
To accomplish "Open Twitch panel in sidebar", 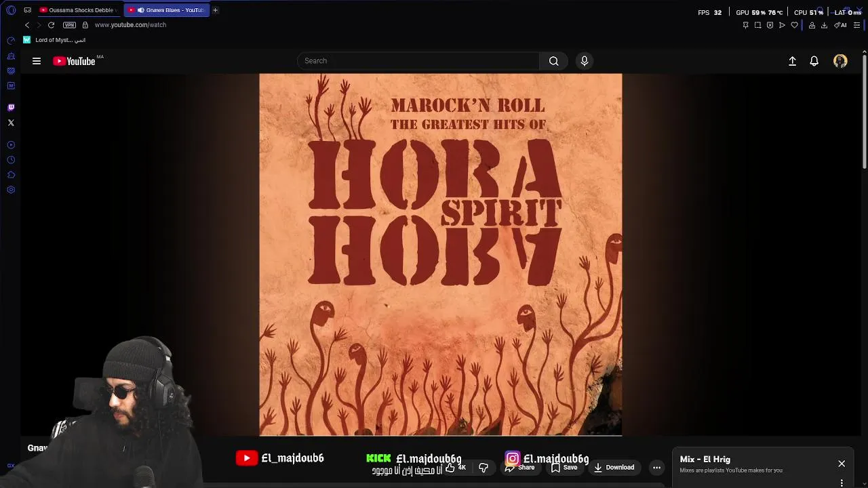I will 11,108.
